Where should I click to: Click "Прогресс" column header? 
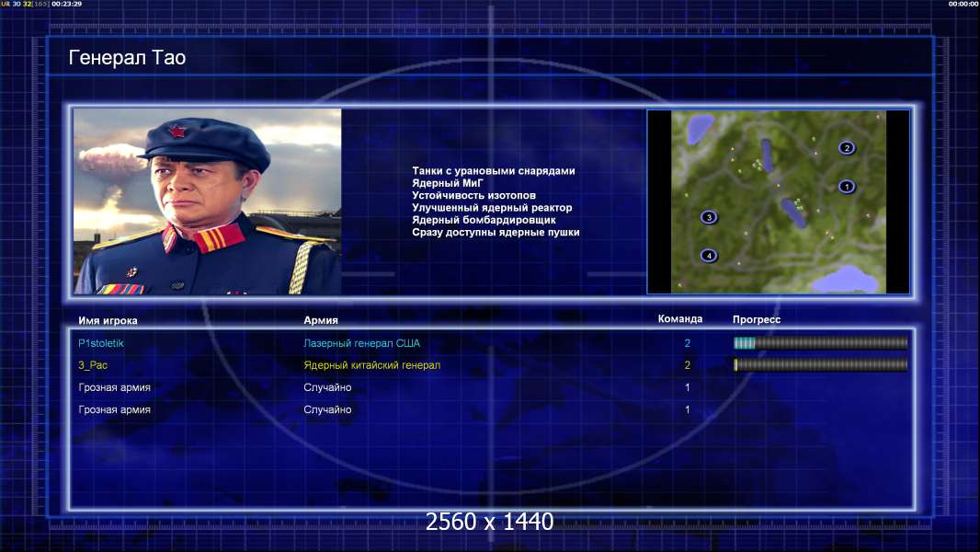point(757,319)
